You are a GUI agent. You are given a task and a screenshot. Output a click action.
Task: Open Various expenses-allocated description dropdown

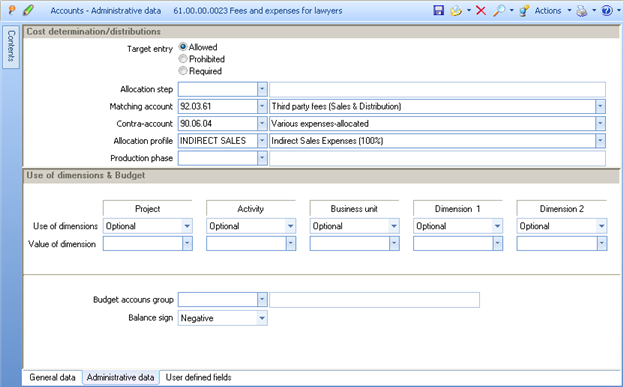click(x=600, y=124)
